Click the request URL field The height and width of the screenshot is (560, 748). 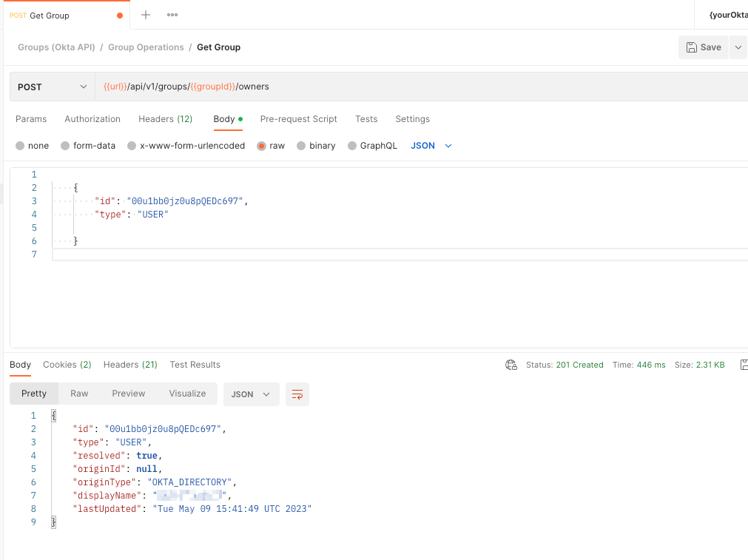coord(296,86)
